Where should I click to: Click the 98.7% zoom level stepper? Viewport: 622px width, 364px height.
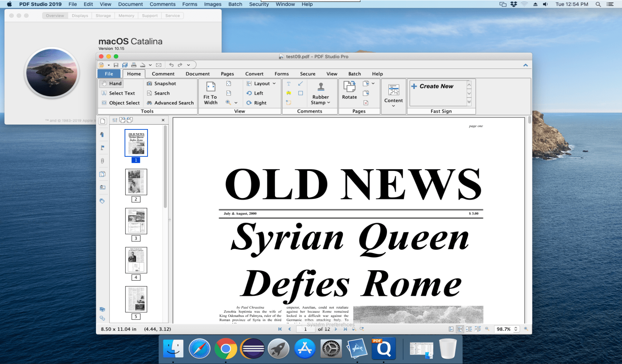tap(516, 329)
